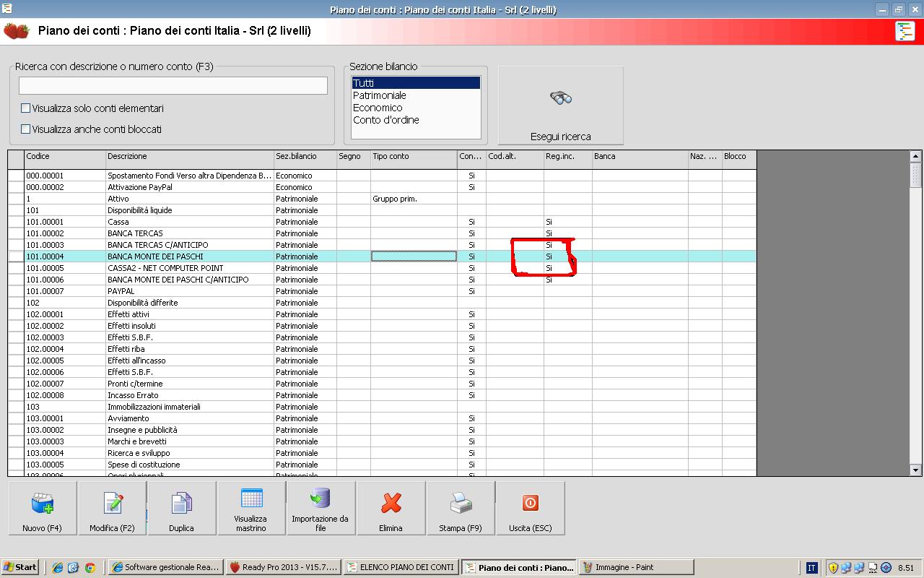Click the binoculars Esegui ricerca button

(x=561, y=105)
